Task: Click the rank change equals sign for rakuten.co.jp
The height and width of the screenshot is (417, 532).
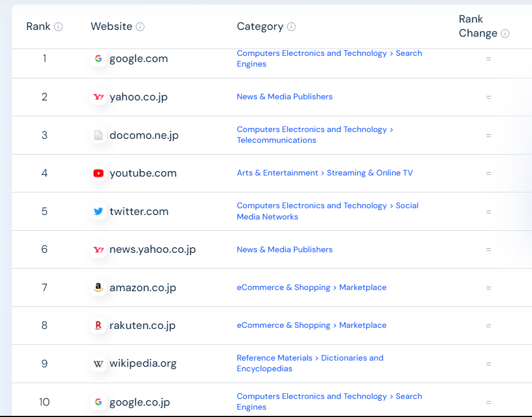Action: pos(489,326)
